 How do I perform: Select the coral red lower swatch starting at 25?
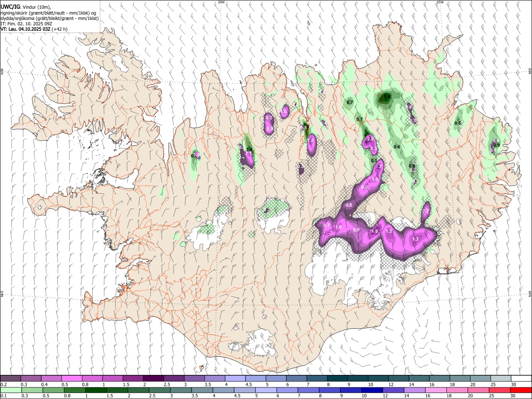[x=500, y=390]
